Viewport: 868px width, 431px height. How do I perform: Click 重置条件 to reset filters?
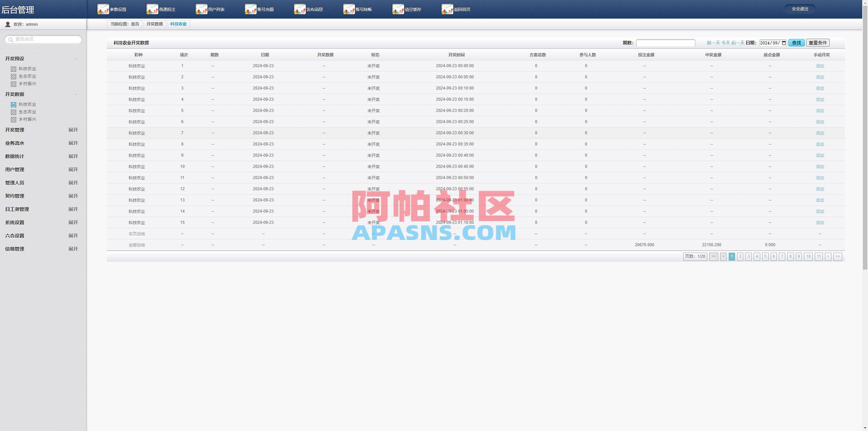[x=817, y=43]
